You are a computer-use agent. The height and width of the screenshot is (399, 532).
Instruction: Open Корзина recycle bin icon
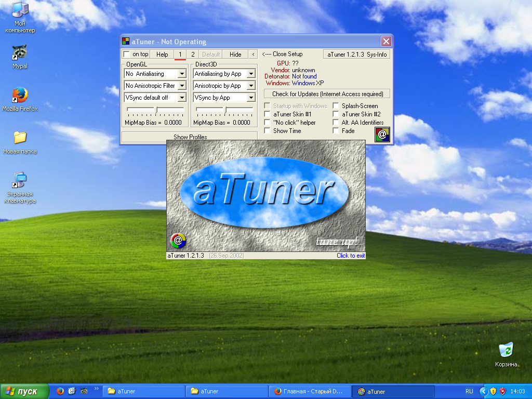(506, 350)
